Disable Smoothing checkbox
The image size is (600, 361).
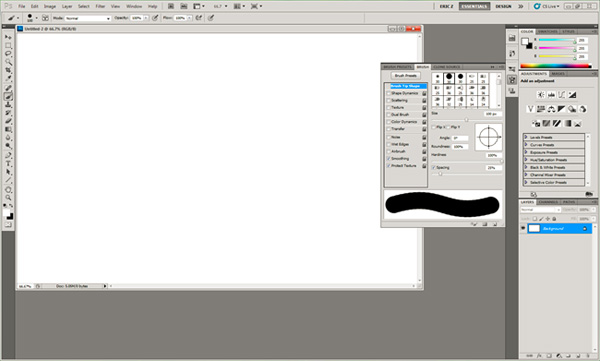(x=388, y=158)
